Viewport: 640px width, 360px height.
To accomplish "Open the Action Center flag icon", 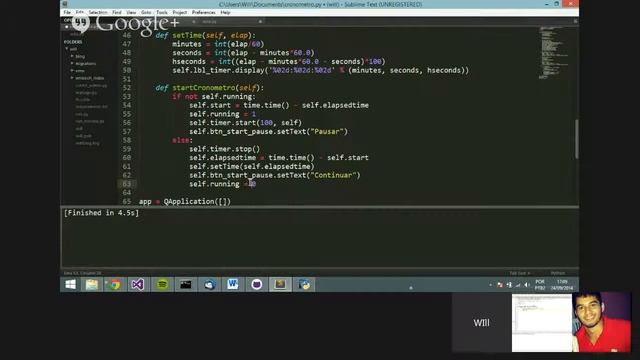I will pyautogui.click(x=500, y=285).
